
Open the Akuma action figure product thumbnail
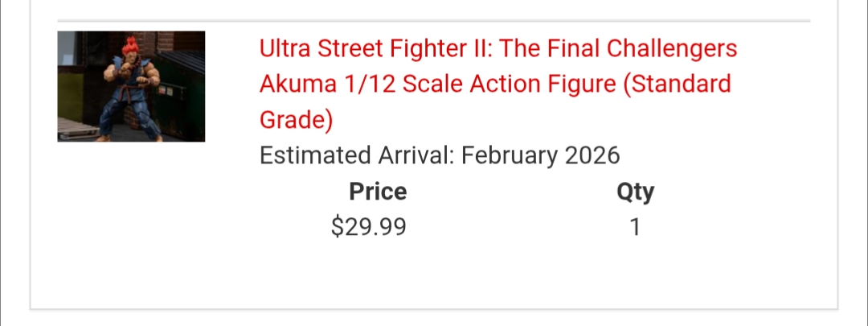[131, 86]
